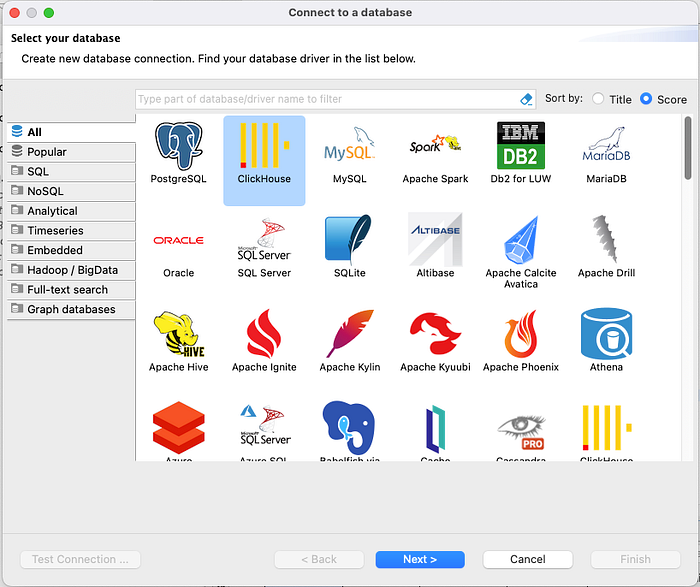
Task: Open Hadoop / BigData category
Action: click(71, 270)
